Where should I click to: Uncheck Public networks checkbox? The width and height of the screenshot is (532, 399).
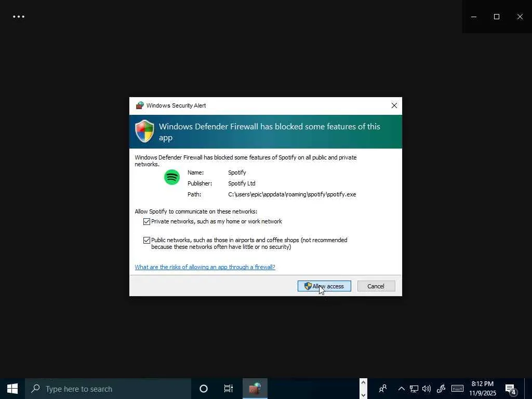[x=147, y=240]
